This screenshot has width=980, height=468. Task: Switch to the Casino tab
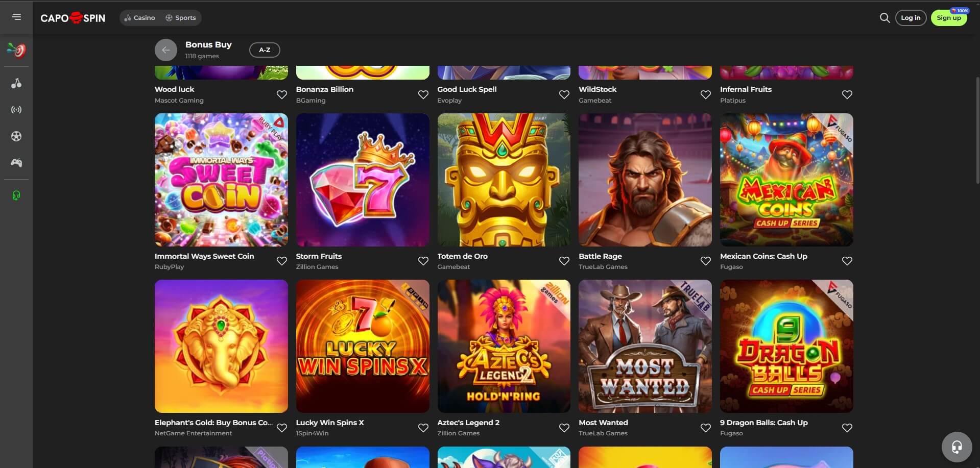coord(140,18)
